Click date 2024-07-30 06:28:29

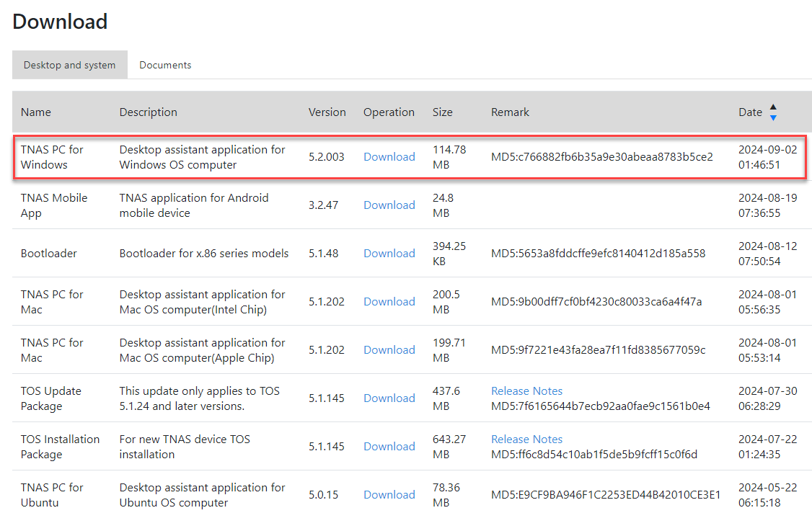(x=767, y=398)
